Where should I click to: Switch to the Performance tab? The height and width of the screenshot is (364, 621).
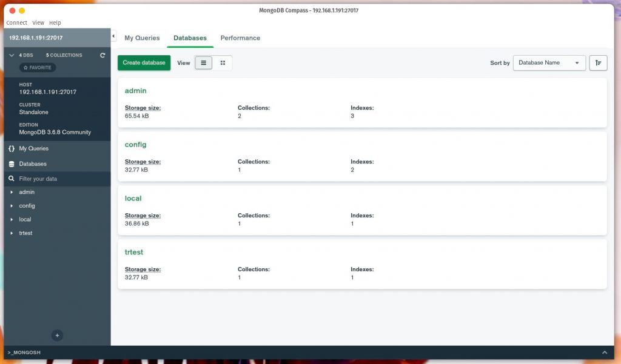point(240,38)
